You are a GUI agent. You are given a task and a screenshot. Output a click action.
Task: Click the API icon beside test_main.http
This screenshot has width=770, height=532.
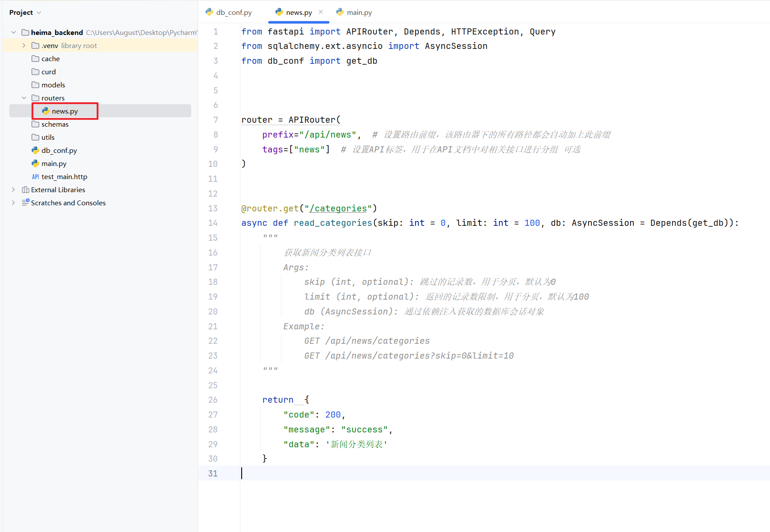(35, 176)
